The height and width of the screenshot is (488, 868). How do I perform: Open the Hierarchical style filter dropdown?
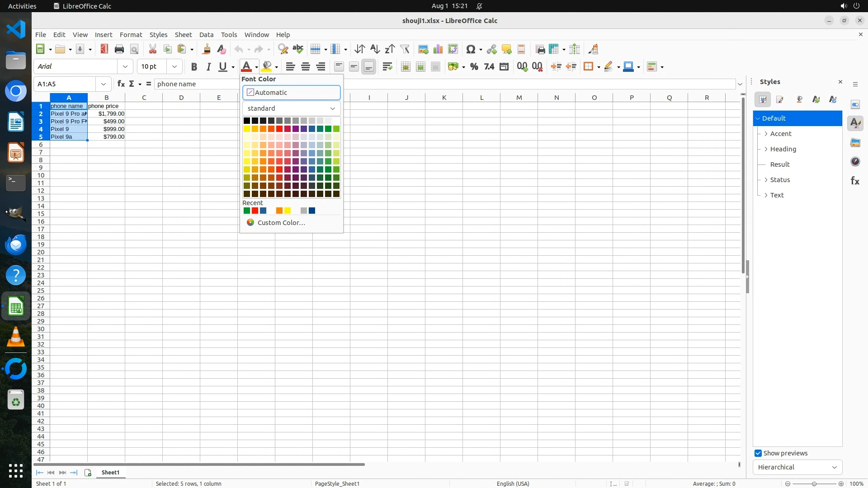tap(797, 467)
